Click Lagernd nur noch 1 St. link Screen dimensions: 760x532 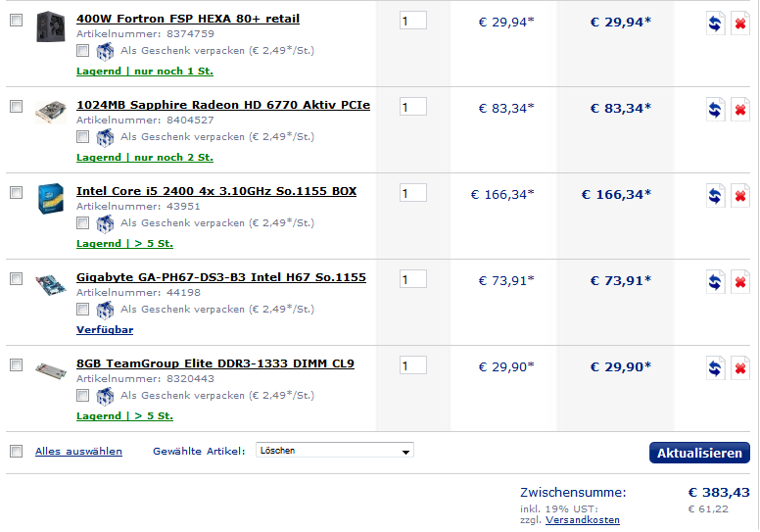[145, 72]
